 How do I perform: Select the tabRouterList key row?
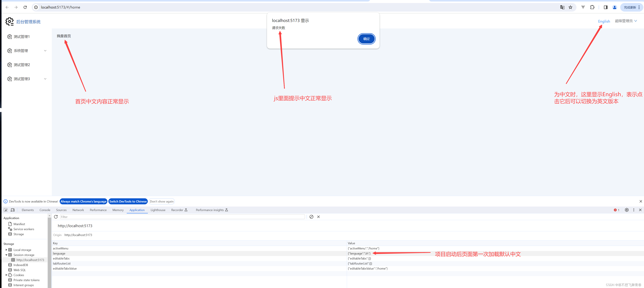[348, 264]
